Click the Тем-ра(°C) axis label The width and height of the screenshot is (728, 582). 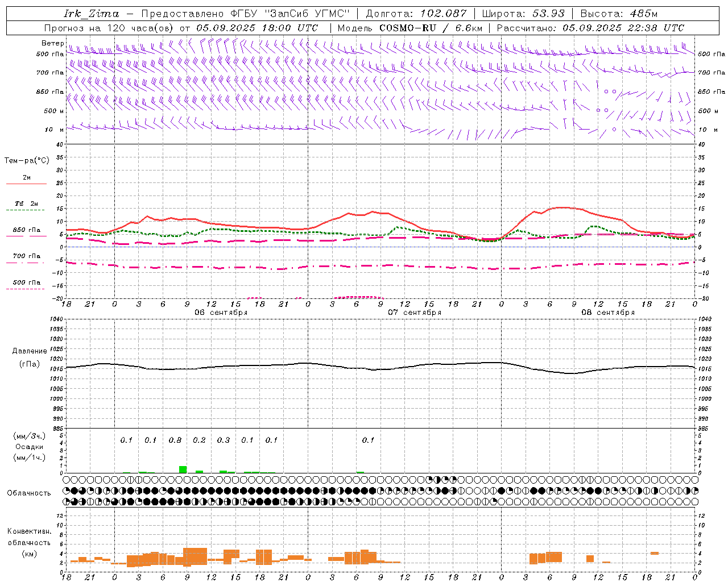pyautogui.click(x=27, y=161)
